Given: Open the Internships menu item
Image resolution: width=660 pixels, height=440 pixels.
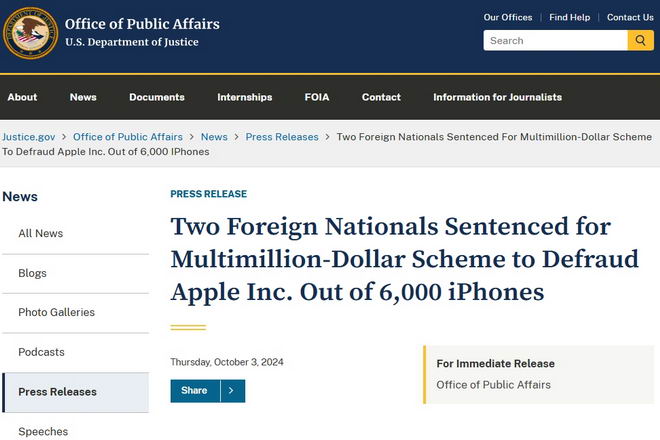Looking at the screenshot, I should tap(245, 97).
